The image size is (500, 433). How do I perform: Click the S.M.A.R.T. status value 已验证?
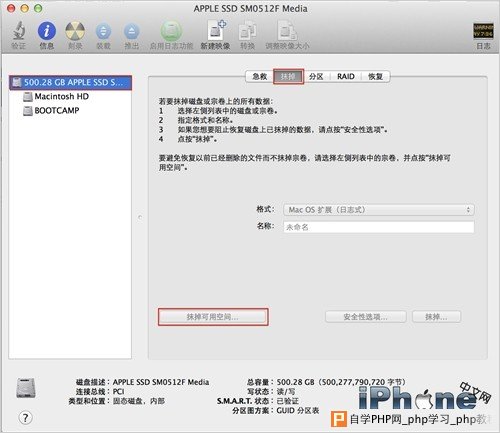click(288, 401)
